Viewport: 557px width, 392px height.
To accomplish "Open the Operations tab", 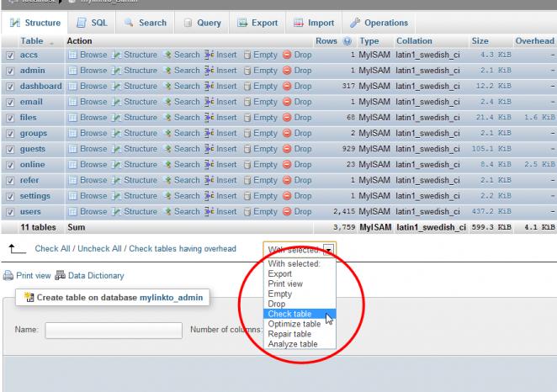I will click(x=379, y=23).
